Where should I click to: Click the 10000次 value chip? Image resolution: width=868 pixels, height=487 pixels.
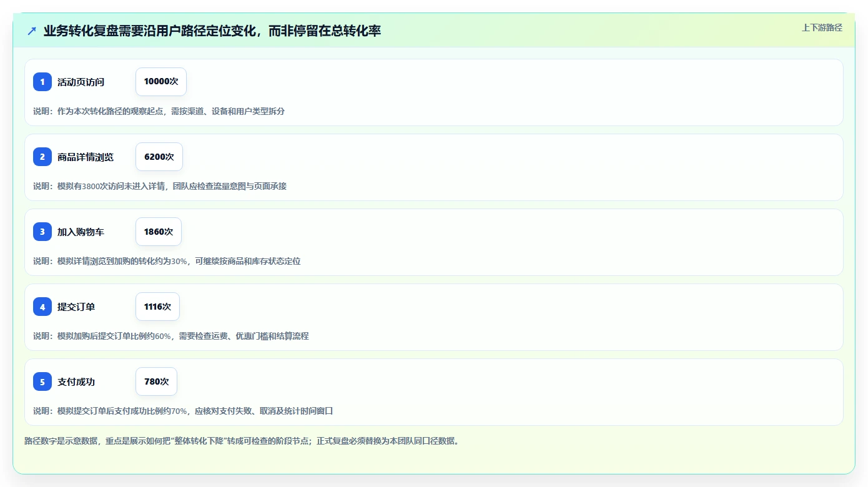pyautogui.click(x=161, y=82)
